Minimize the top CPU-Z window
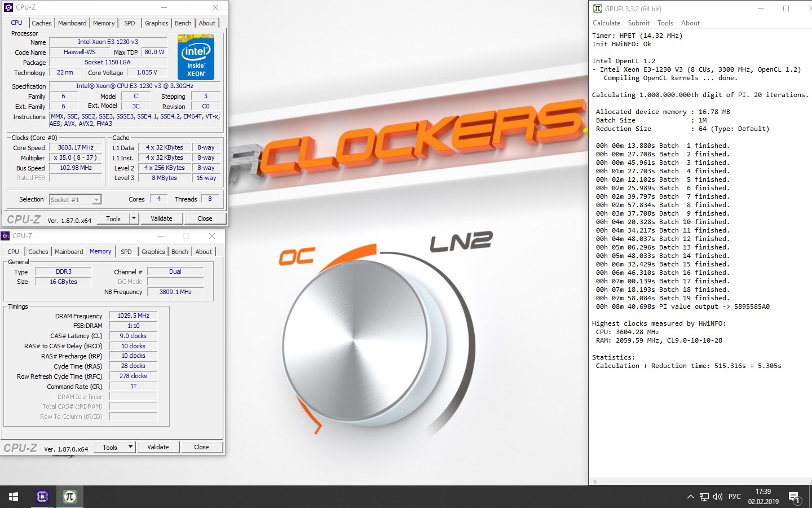 pyautogui.click(x=164, y=7)
